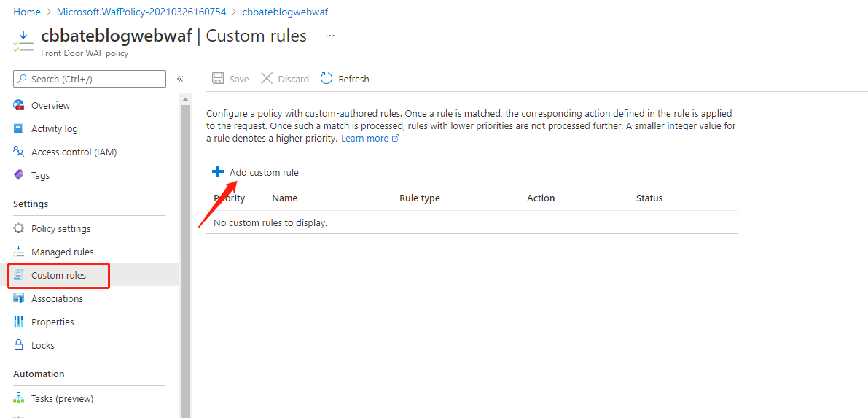Screen dimensions: 868x418
Task: Click the Activity log icon
Action: (x=19, y=128)
